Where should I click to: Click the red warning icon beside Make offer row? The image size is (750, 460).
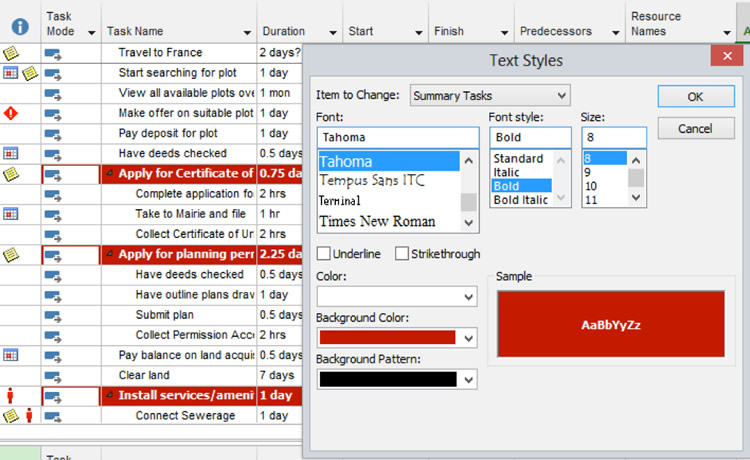(11, 113)
